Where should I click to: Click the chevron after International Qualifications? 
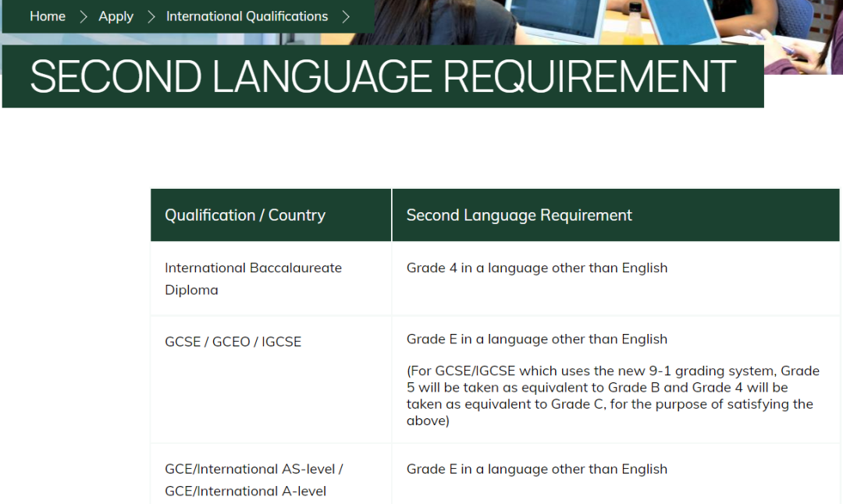(x=346, y=16)
